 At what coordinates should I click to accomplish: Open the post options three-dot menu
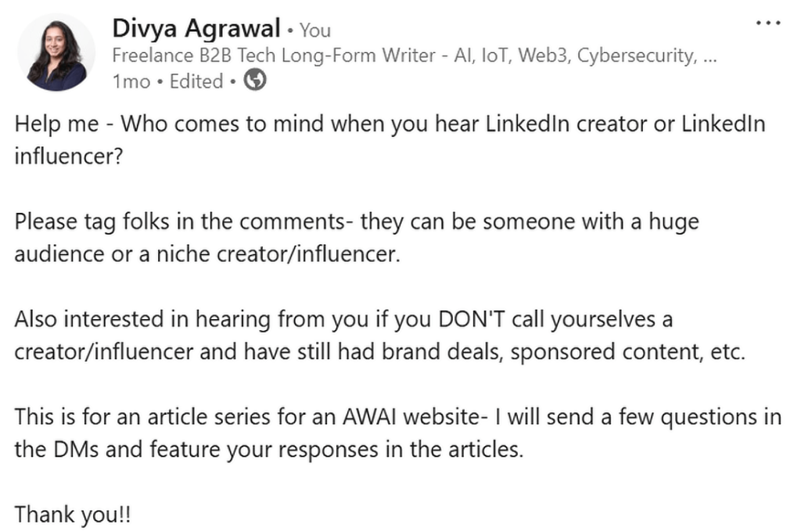[x=769, y=23]
